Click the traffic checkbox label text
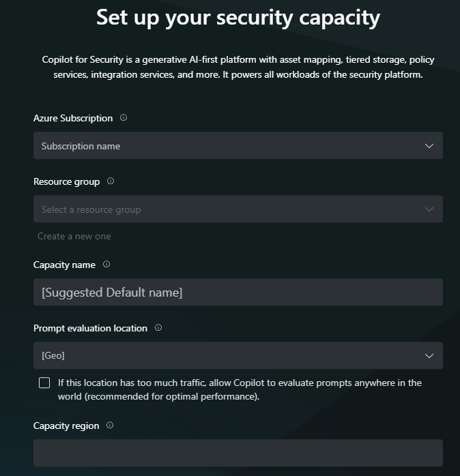Image resolution: width=460 pixels, height=476 pixels. click(240, 389)
